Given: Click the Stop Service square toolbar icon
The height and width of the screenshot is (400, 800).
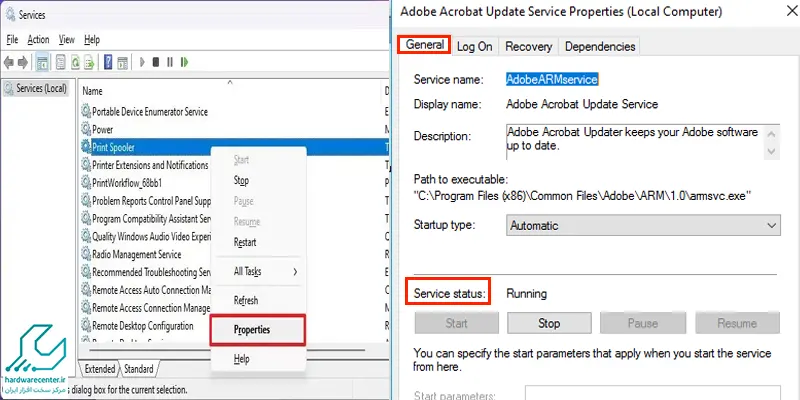Looking at the screenshot, I should (x=156, y=62).
